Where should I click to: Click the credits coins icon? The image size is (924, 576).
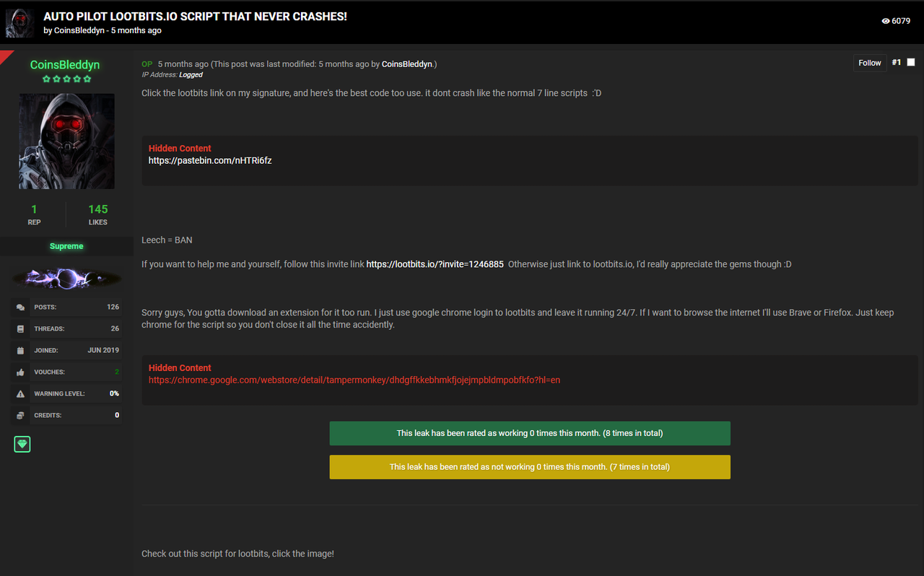tap(20, 416)
